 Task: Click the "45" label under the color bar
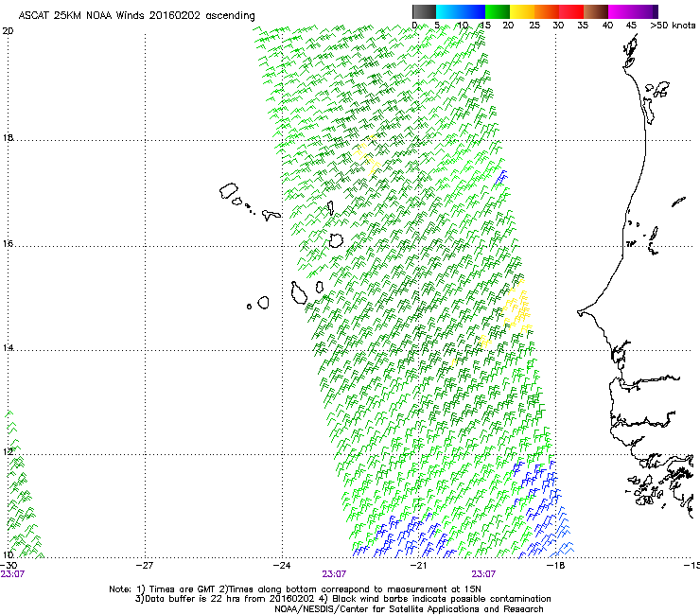pos(631,26)
